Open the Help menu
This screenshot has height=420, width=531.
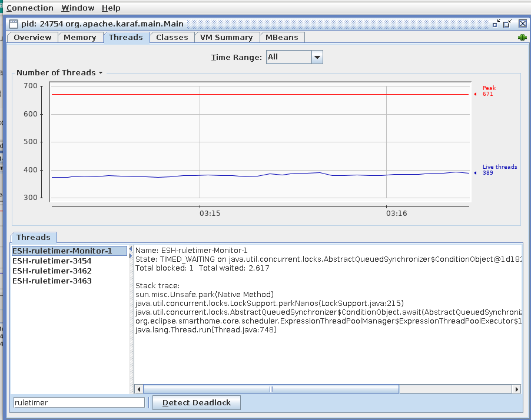(111, 8)
